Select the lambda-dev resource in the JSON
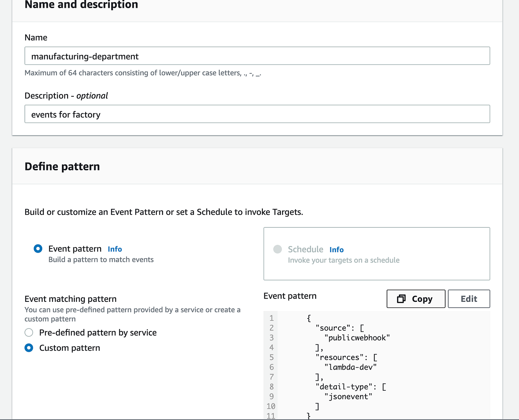Viewport: 519px width, 420px height. click(351, 367)
